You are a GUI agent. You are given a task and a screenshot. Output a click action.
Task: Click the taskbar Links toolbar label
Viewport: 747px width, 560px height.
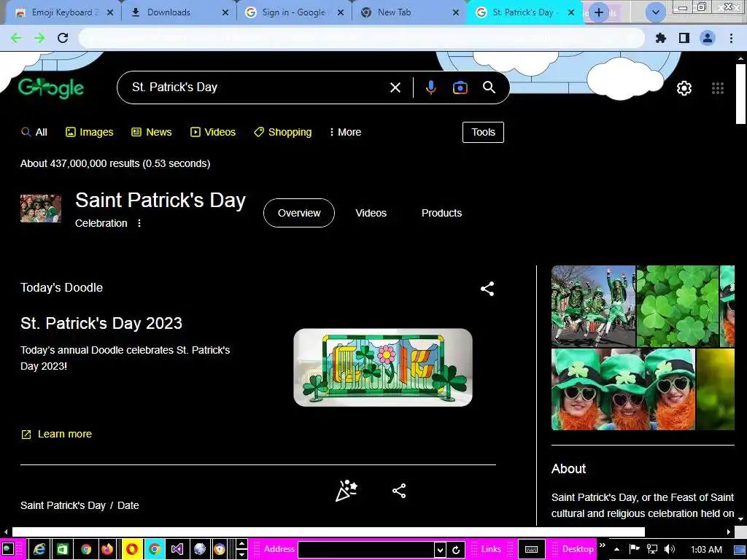pyautogui.click(x=491, y=549)
